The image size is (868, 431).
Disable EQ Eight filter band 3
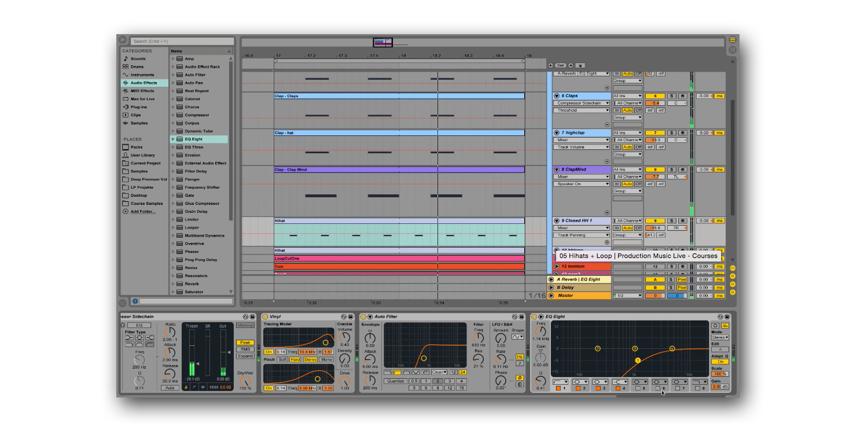click(598, 388)
